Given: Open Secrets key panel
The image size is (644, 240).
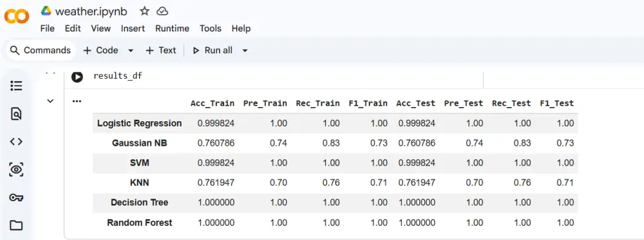Looking at the screenshot, I should [x=16, y=197].
